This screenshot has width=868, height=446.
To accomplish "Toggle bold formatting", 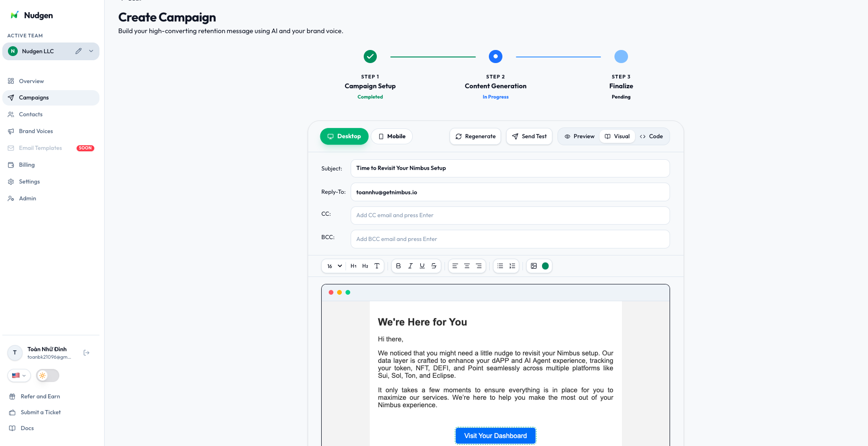I will [398, 266].
